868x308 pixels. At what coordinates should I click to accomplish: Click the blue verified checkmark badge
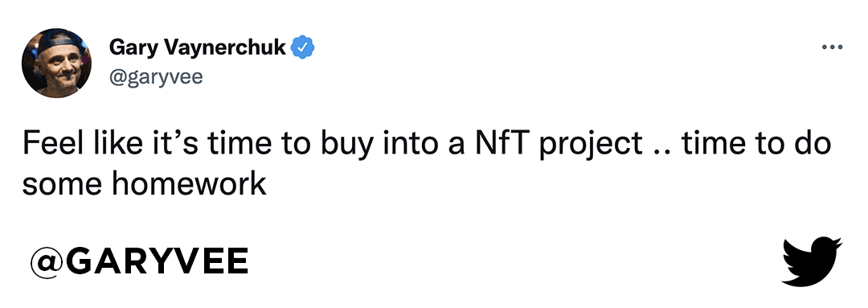point(303,47)
